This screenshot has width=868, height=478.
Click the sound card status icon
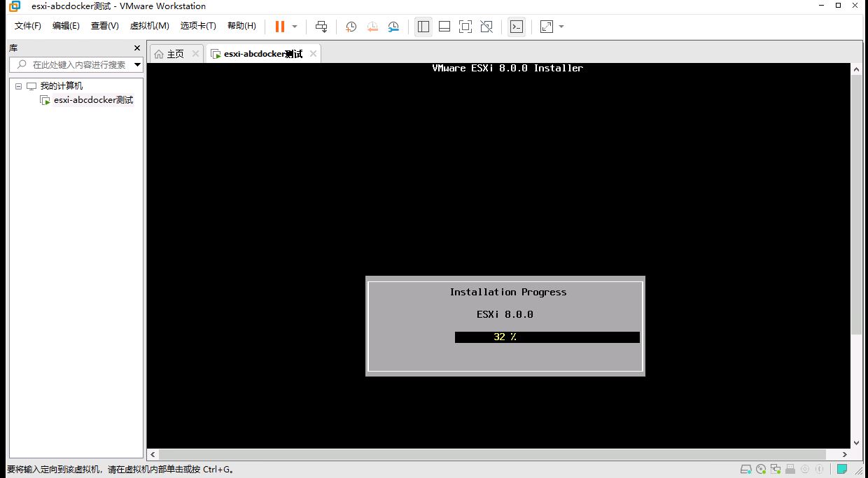point(805,470)
